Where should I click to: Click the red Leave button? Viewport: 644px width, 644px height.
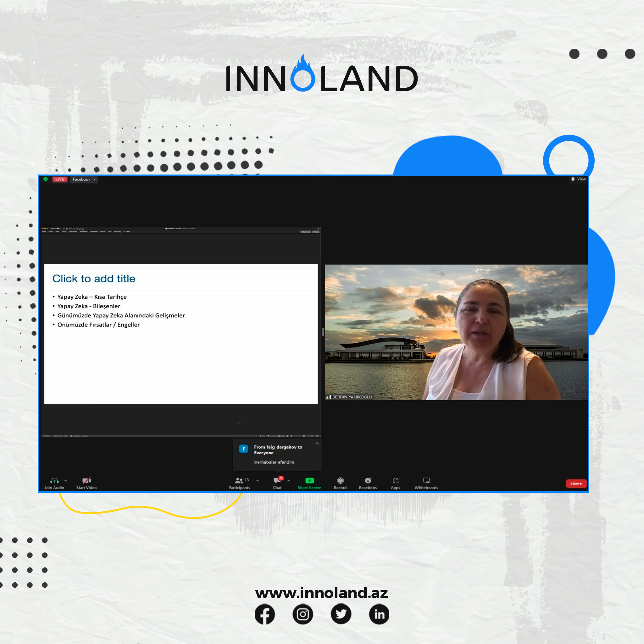click(x=576, y=483)
